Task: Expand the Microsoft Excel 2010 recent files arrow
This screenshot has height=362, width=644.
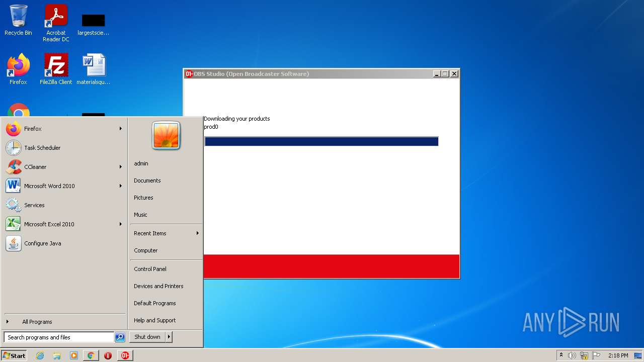Action: click(x=121, y=224)
